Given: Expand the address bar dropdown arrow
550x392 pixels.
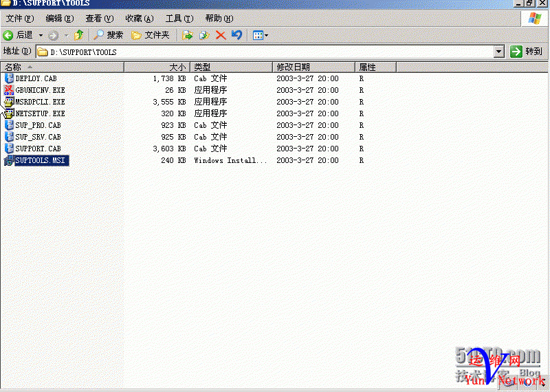Looking at the screenshot, I should coord(499,52).
